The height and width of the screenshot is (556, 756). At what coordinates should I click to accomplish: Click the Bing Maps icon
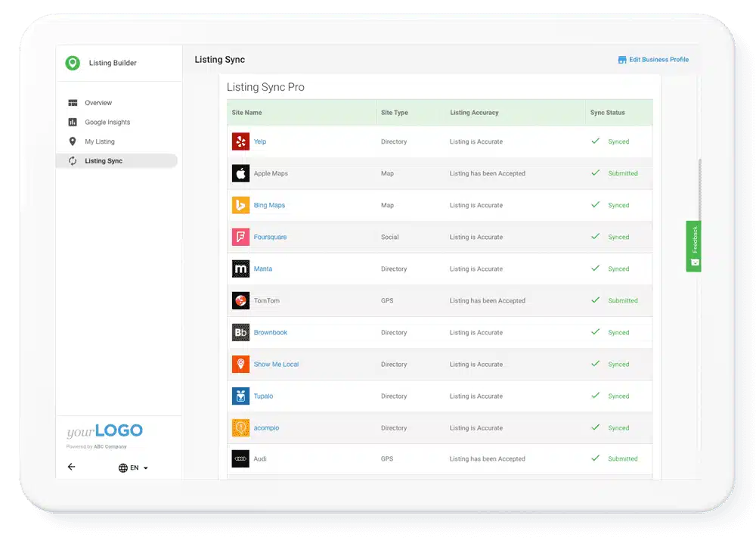240,205
